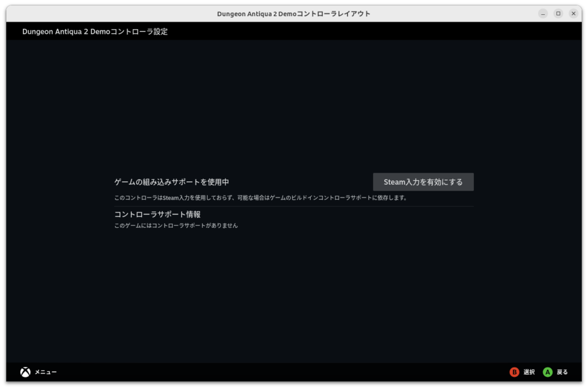Maximize the controller layout window
588x389 pixels.
click(558, 13)
